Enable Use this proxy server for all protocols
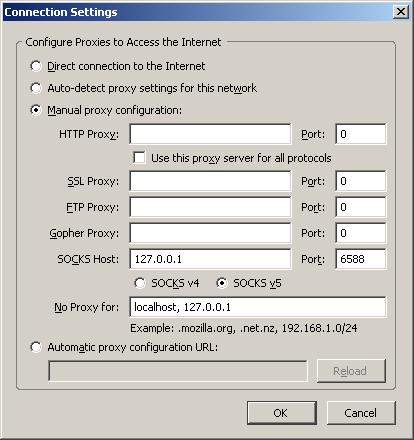Image resolution: width=414 pixels, height=440 pixels. pos(139,157)
